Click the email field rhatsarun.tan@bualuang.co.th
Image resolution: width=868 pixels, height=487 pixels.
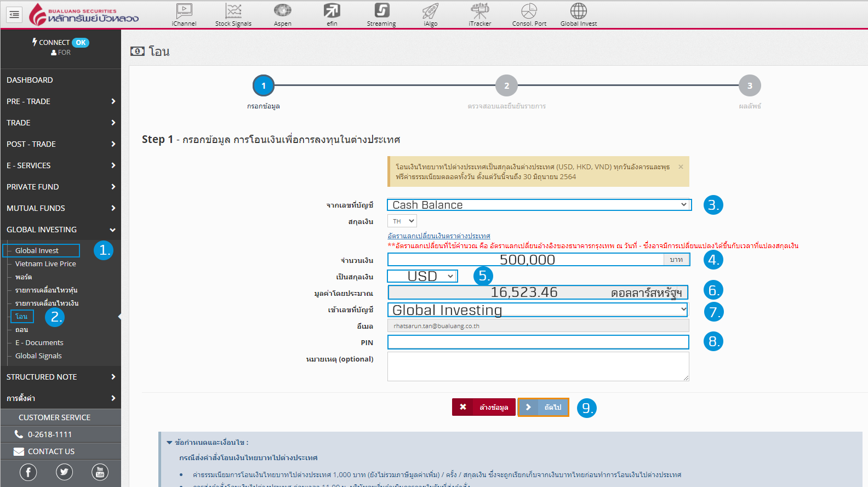(538, 326)
